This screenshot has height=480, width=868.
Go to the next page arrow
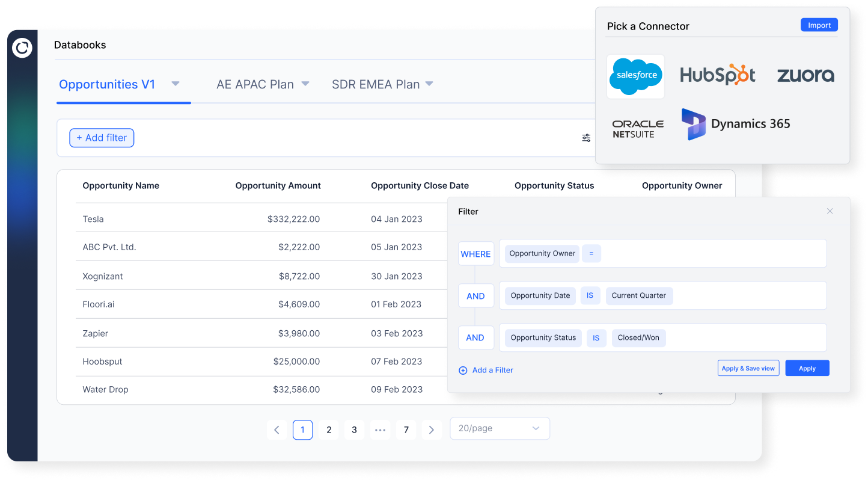431,429
